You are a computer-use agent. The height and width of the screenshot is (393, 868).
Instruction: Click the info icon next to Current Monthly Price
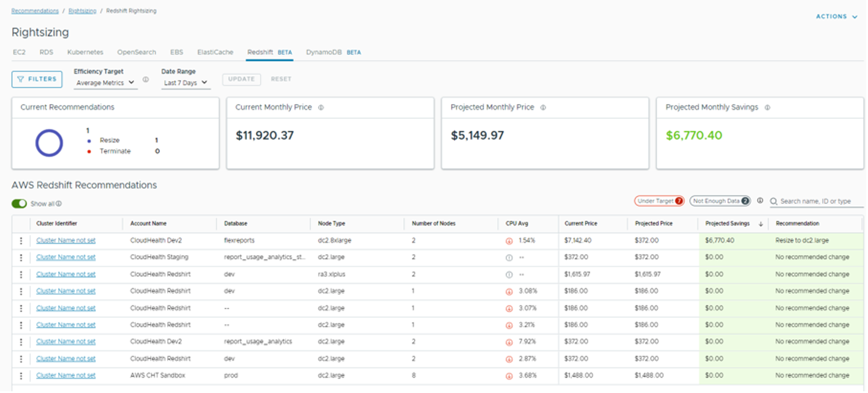pyautogui.click(x=321, y=107)
